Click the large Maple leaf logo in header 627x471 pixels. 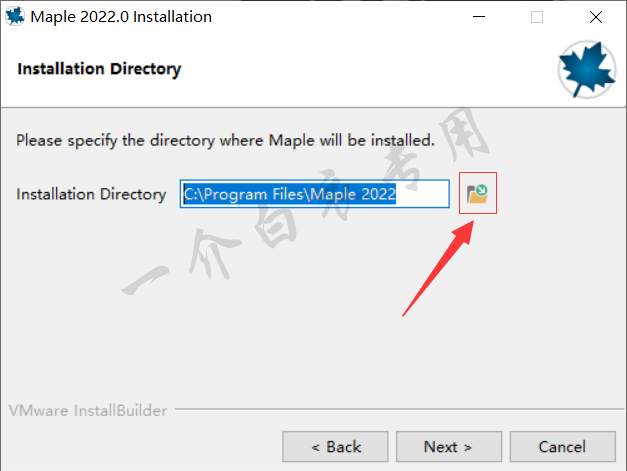pos(587,70)
